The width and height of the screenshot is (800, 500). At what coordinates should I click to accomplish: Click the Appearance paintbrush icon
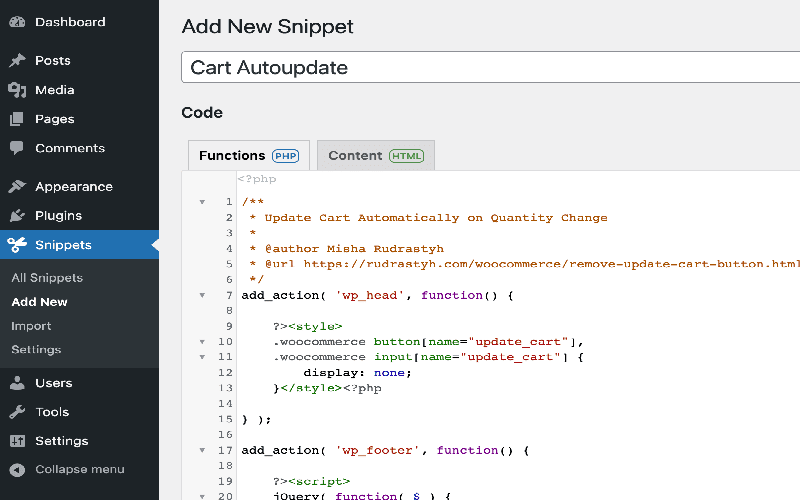click(x=17, y=186)
